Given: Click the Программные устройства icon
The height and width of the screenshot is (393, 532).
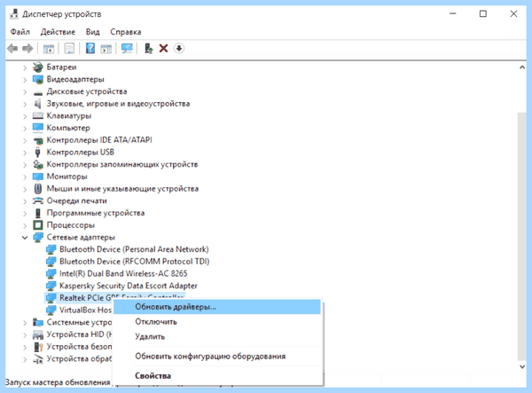Looking at the screenshot, I should tap(38, 213).
